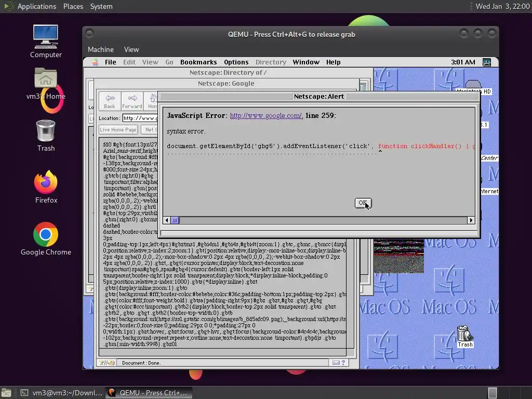Click the alert scrollbar's left arrow
The width and height of the screenshot is (532, 399).
167,220
